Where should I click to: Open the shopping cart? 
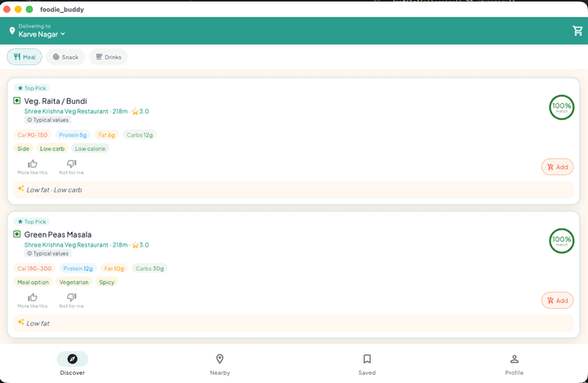click(x=577, y=31)
